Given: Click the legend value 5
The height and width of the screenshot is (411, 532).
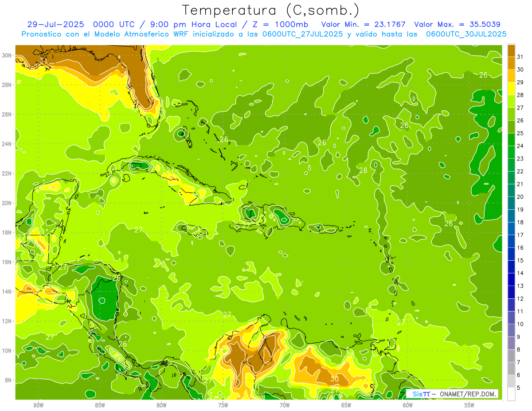Looking at the screenshot, I should (519, 388).
